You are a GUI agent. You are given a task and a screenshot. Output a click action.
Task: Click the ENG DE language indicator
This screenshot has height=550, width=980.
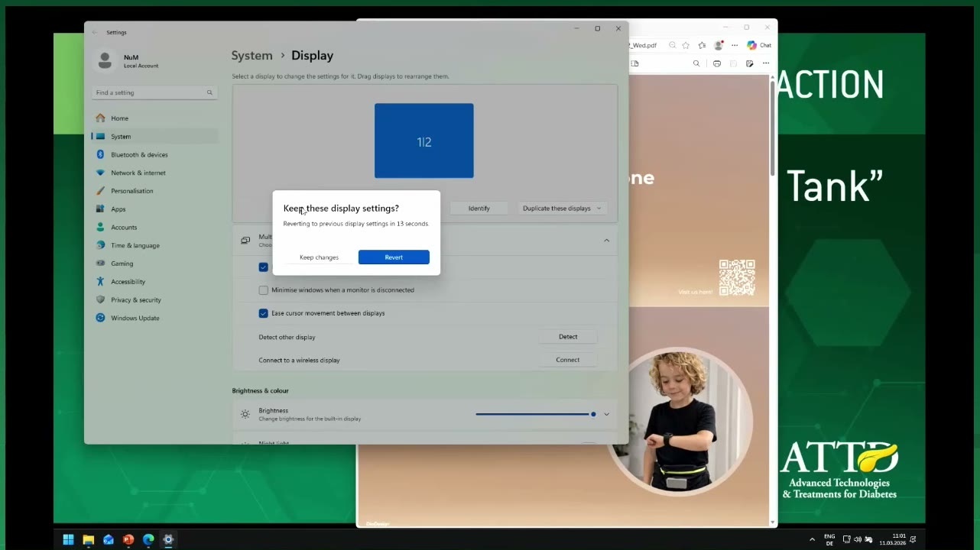(829, 540)
